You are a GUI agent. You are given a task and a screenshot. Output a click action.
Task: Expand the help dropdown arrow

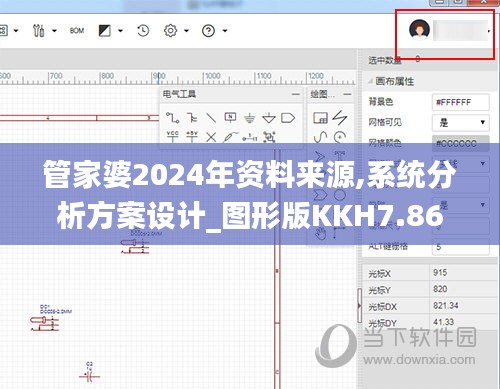tap(225, 31)
